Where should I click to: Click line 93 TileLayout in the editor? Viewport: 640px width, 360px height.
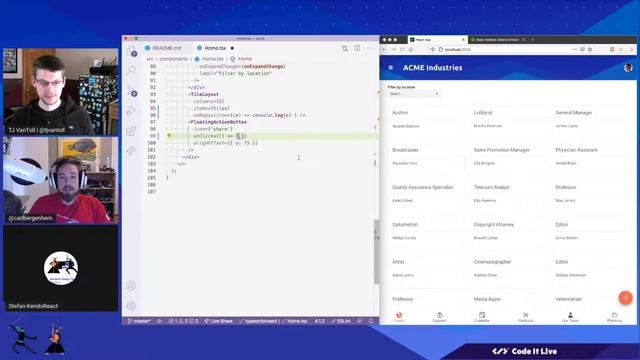click(204, 94)
